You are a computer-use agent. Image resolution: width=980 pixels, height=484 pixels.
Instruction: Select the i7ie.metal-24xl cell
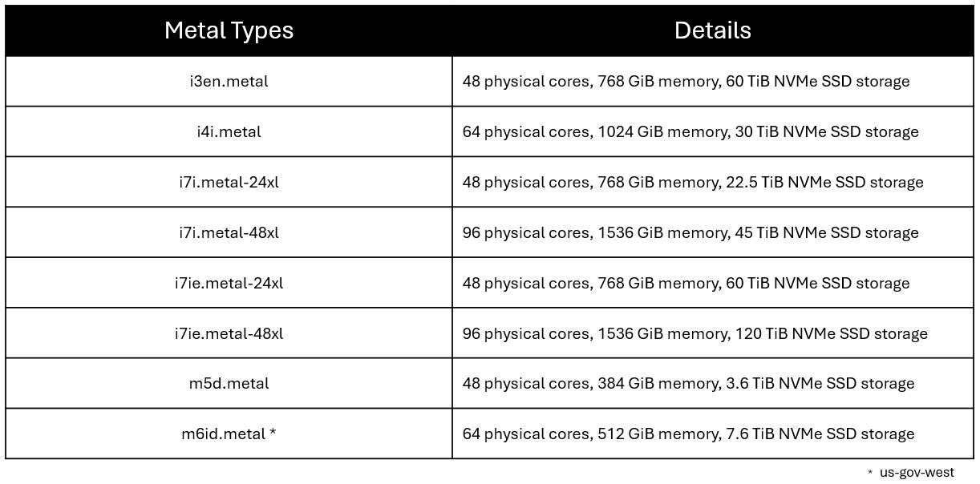tap(229, 283)
